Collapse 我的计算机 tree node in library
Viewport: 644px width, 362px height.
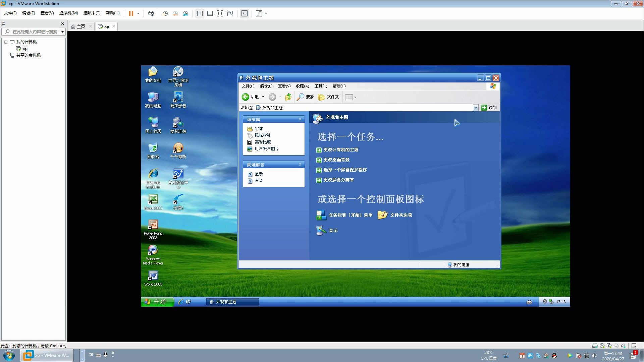pyautogui.click(x=6, y=42)
